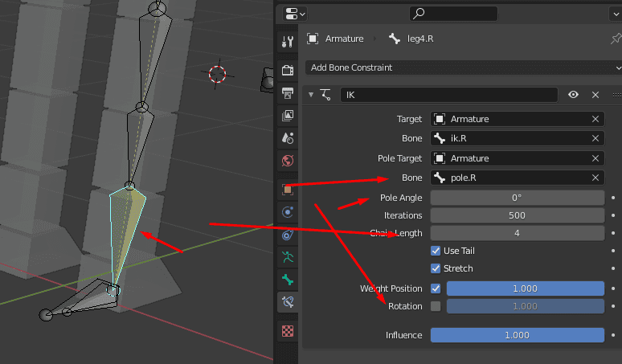
Task: Collapse the IK constraint panel
Action: click(x=311, y=95)
